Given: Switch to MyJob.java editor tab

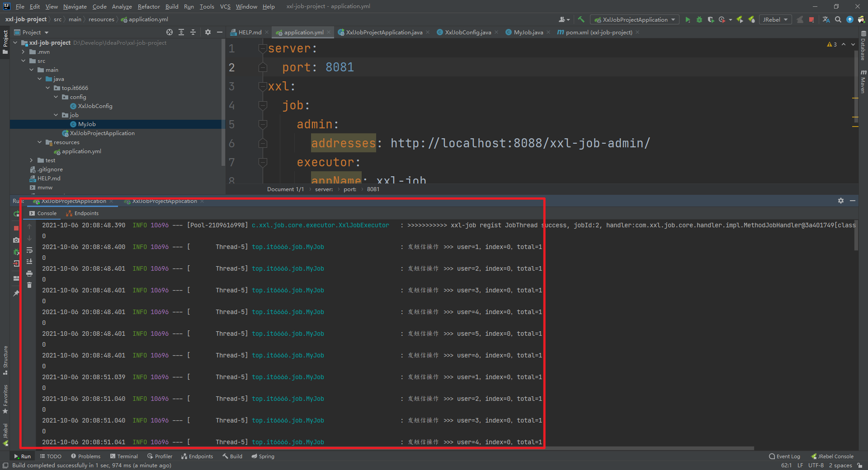Looking at the screenshot, I should pos(528,32).
